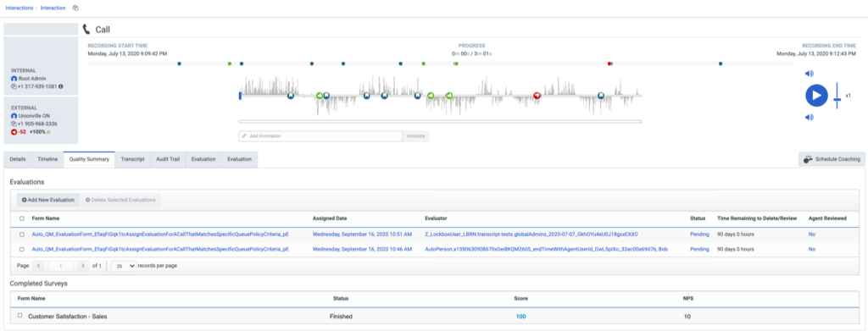Click the 10:51 AM assigned date link
The height and width of the screenshot is (331, 868).
click(x=362, y=234)
